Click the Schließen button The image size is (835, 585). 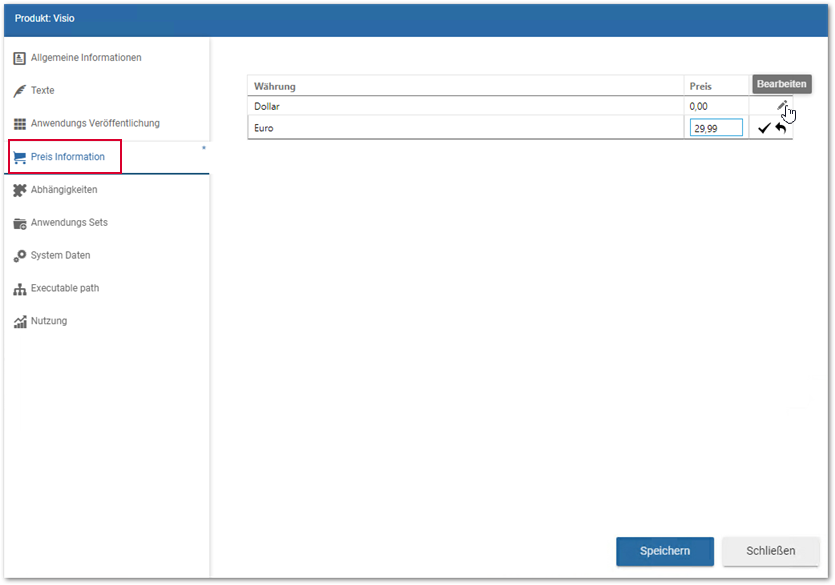[770, 551]
